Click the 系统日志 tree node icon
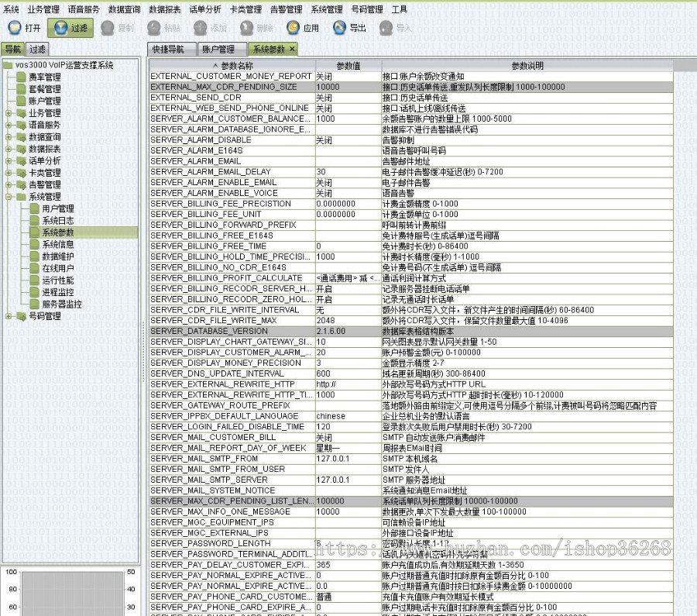 click(x=35, y=221)
